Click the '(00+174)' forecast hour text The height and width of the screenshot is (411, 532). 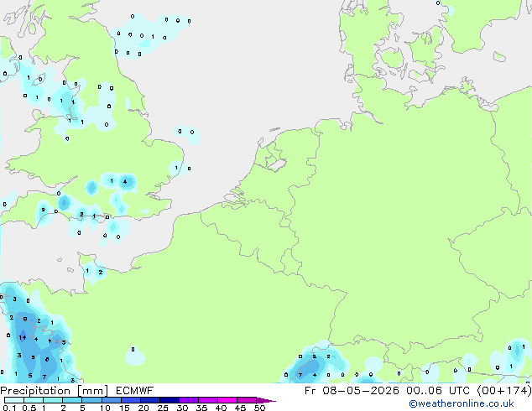[x=504, y=391]
